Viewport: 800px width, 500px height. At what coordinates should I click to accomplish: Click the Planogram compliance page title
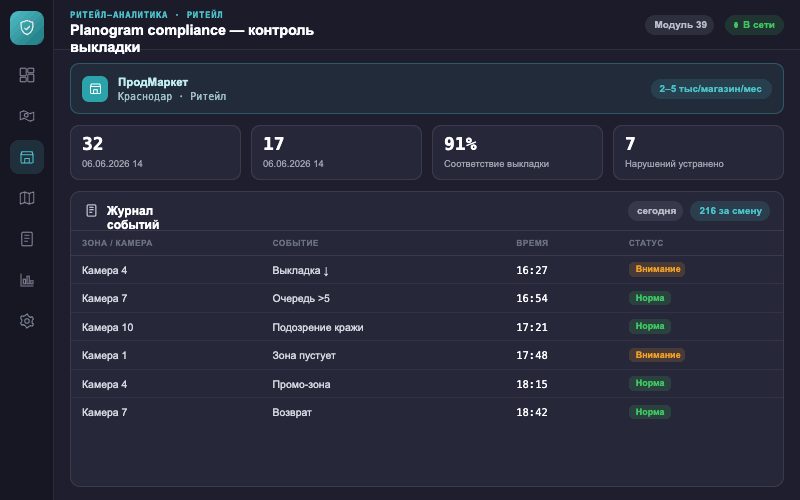192,38
